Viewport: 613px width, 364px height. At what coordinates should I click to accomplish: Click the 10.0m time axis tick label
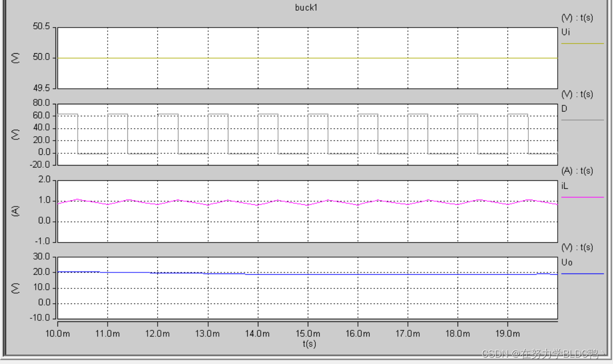pos(58,334)
